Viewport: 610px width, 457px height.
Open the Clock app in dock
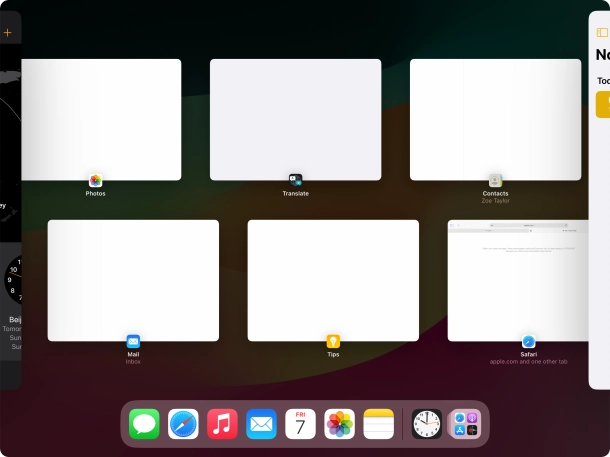(x=427, y=424)
